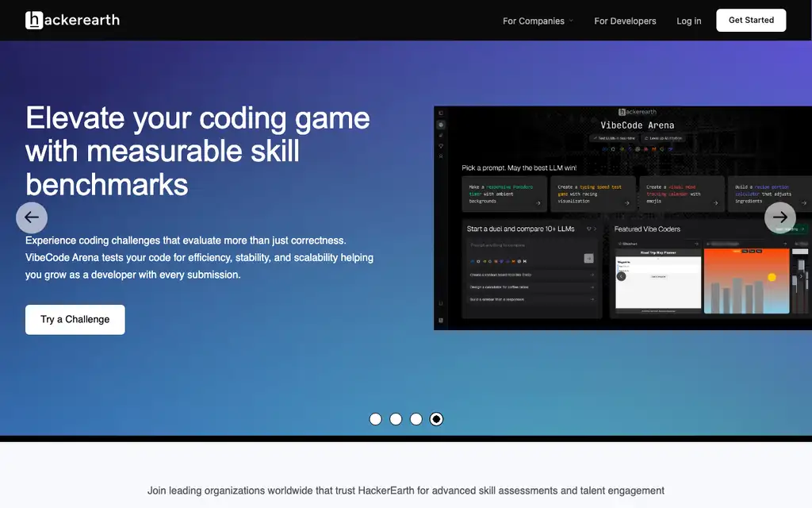Viewport: 812px width, 508px height.
Task: Click the 'Experience coding challenges' description paragraph
Action: [199, 258]
